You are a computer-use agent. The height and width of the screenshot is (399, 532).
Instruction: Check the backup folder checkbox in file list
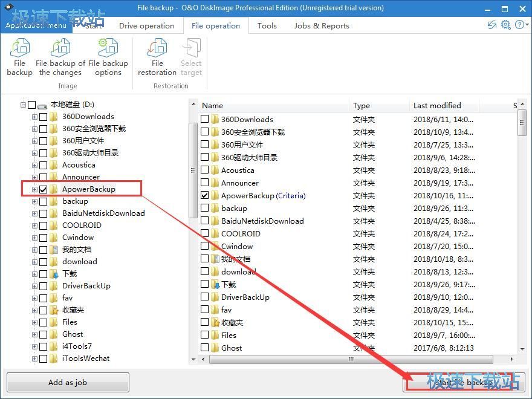click(204, 207)
